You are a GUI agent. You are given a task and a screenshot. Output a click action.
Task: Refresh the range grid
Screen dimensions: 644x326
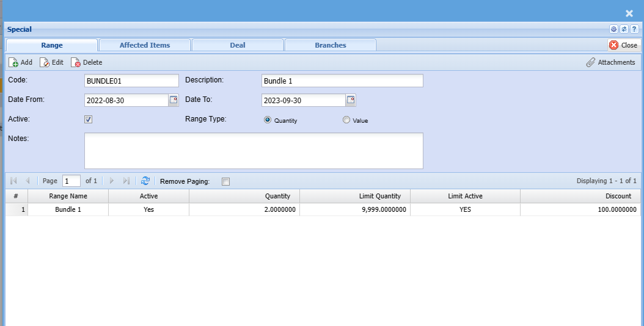coord(145,181)
